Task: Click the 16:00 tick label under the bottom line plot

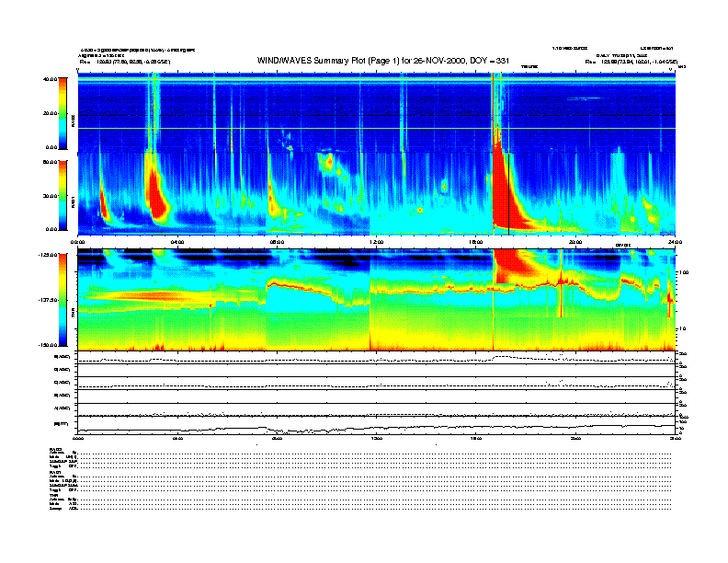Action: click(x=476, y=438)
